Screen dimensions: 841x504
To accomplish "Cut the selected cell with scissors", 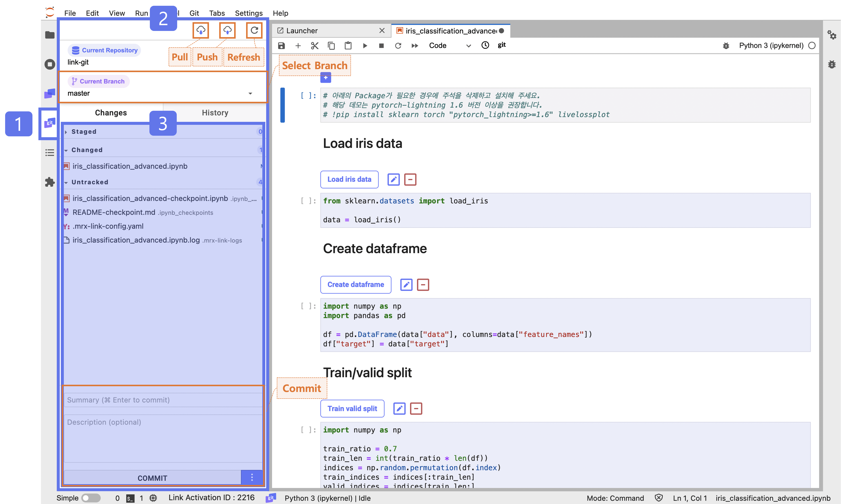I will click(x=315, y=45).
